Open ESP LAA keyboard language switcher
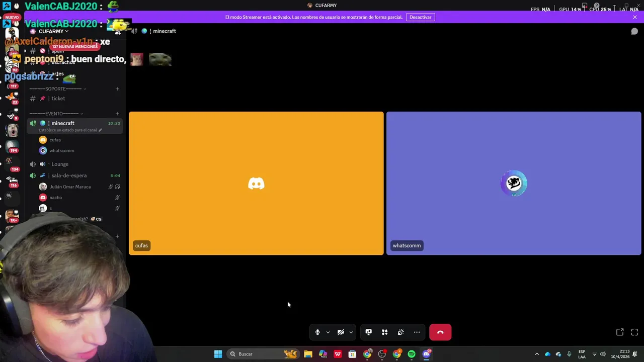The image size is (644, 362). [x=582, y=354]
